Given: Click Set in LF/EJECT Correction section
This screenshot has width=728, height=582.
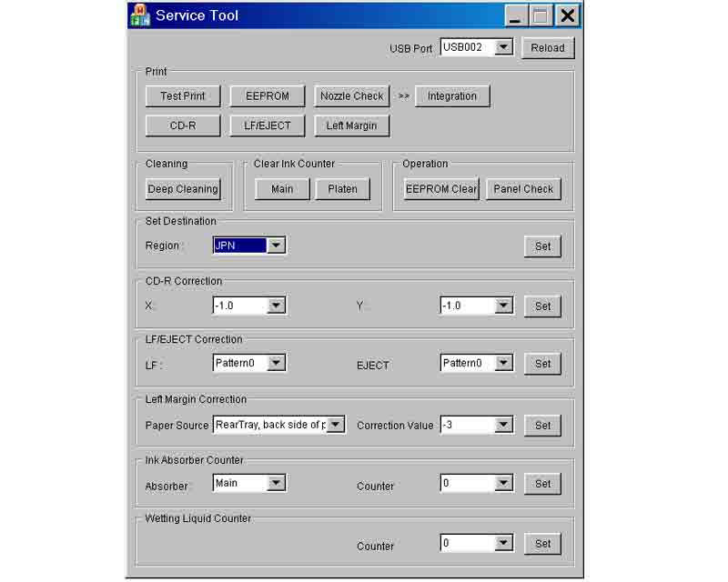Looking at the screenshot, I should click(542, 364).
